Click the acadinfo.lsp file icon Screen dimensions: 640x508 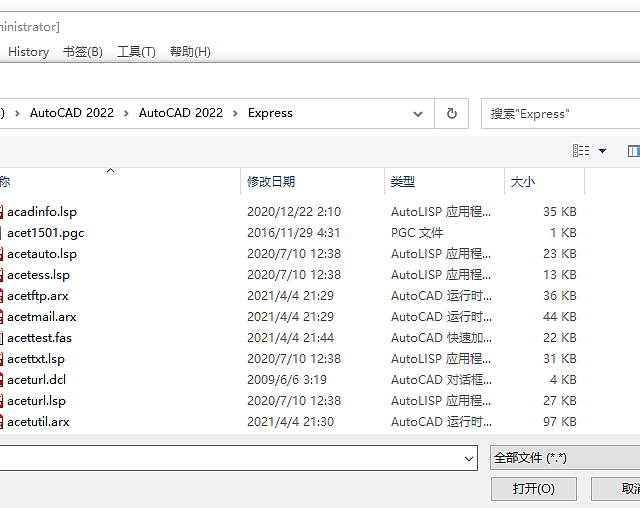[x=2, y=212]
